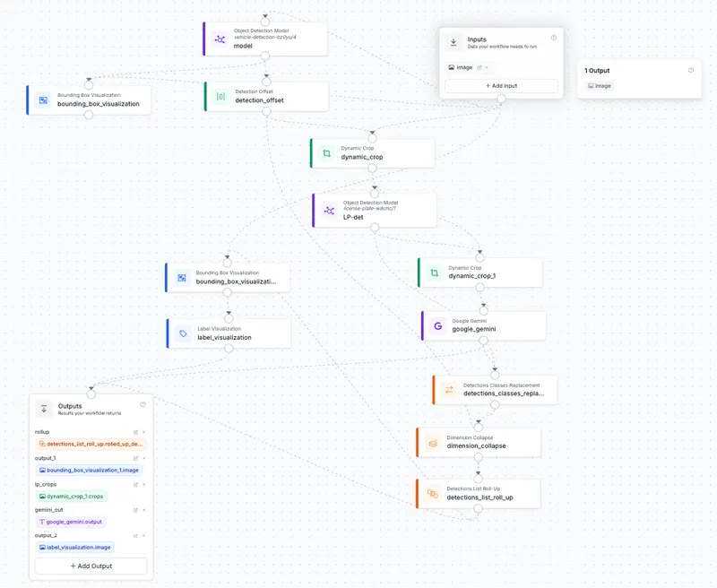Click the bounding_box_visualization node icon

(43, 100)
